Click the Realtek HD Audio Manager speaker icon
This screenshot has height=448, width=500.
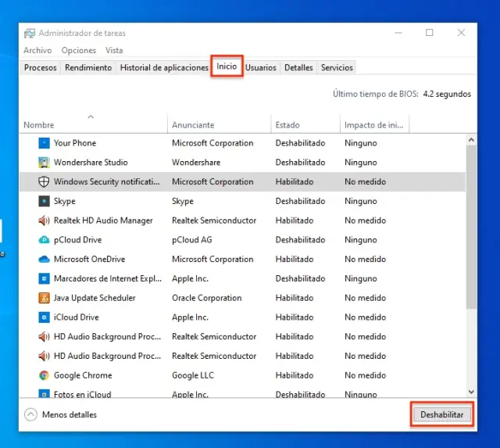[45, 220]
